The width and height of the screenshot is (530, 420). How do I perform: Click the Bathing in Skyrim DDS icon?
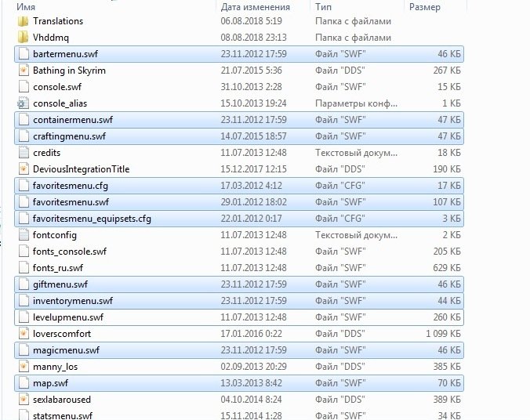click(x=23, y=71)
